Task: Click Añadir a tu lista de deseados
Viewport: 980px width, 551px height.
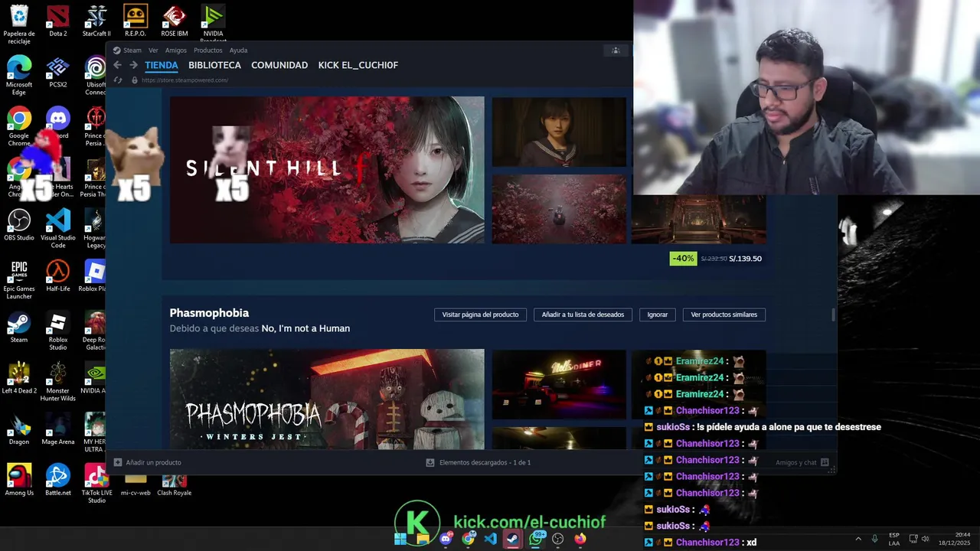Action: coord(583,315)
